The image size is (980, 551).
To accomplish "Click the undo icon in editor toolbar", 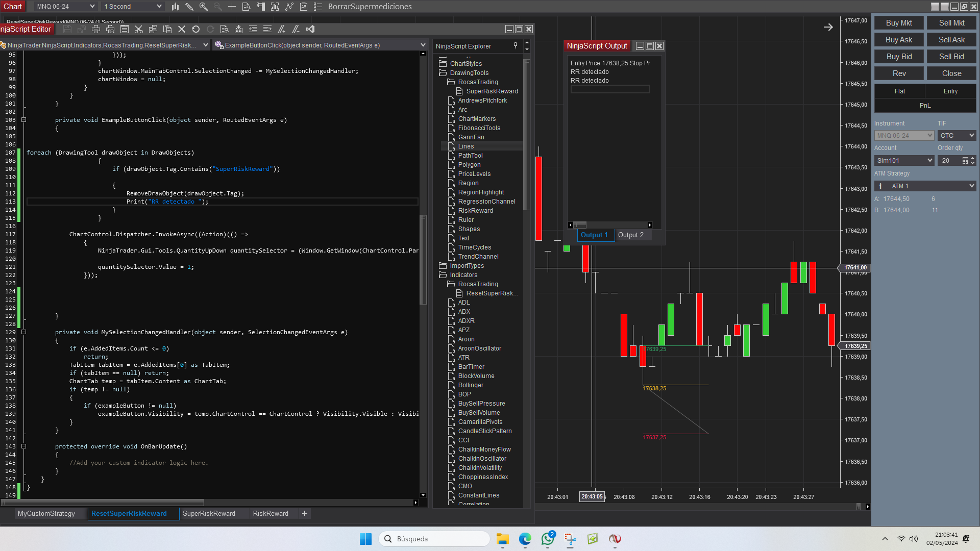I will tap(195, 29).
